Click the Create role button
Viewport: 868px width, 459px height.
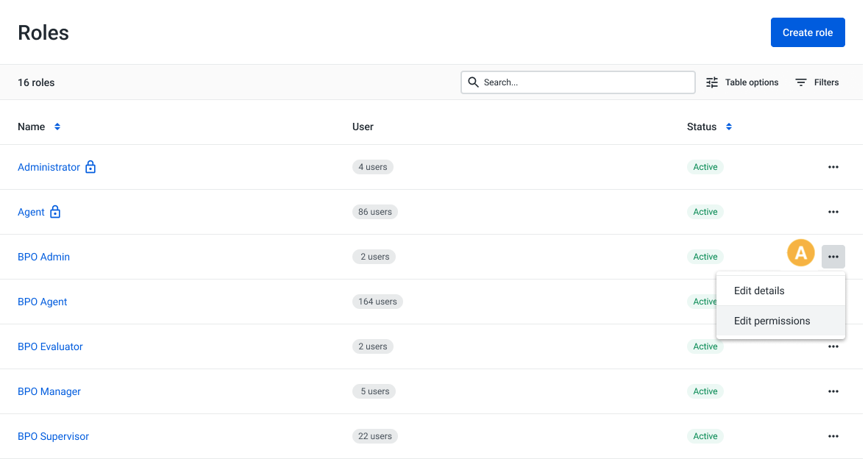pos(808,32)
